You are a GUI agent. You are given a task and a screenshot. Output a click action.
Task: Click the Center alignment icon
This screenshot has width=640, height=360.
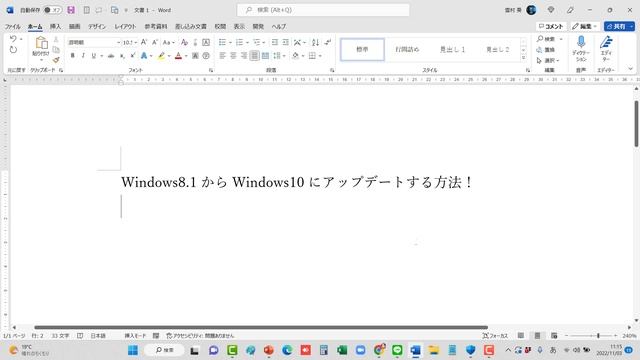pos(233,56)
